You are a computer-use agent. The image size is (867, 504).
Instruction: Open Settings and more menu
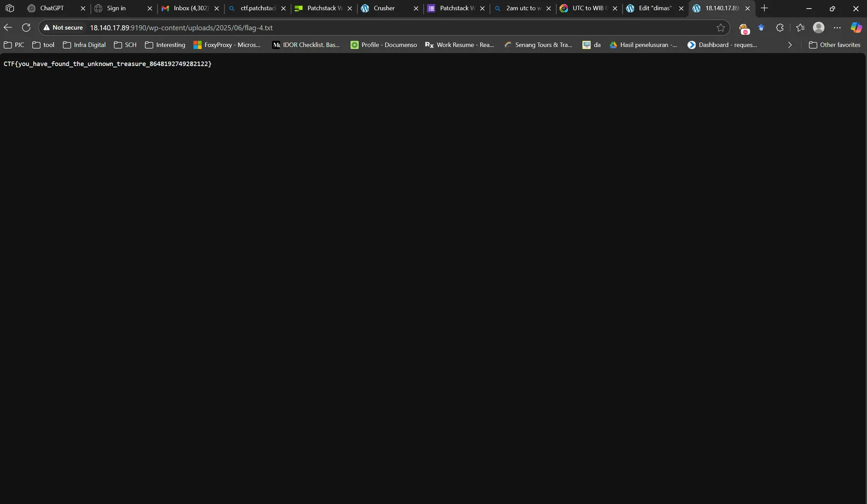pyautogui.click(x=837, y=28)
